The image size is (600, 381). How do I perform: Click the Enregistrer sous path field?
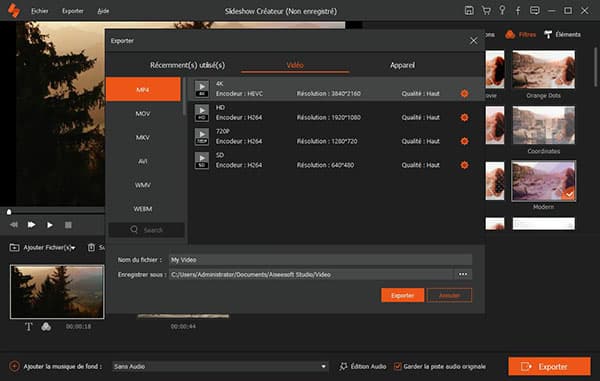coord(311,274)
